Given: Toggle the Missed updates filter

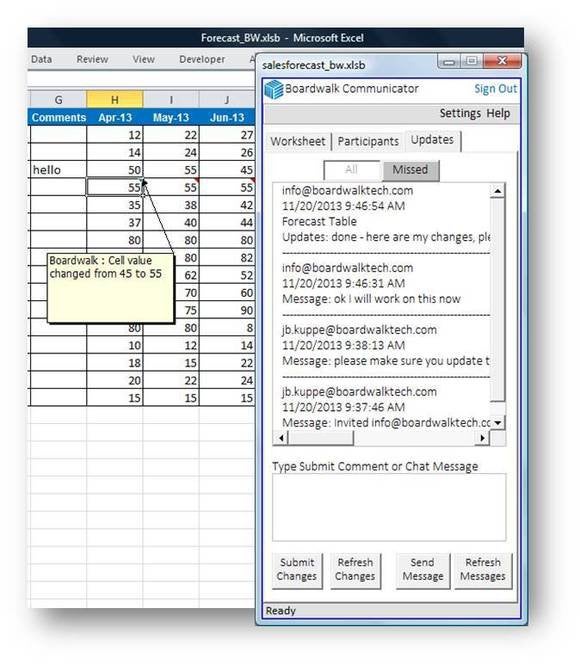Looking at the screenshot, I should (410, 170).
